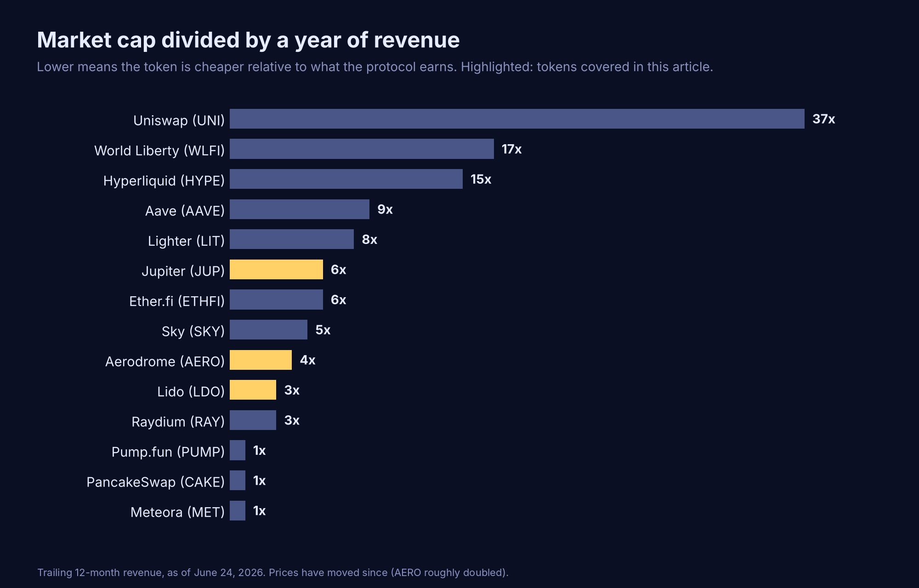Image resolution: width=919 pixels, height=588 pixels.
Task: Click the 'Meteora (MET)' label
Action: point(177,512)
